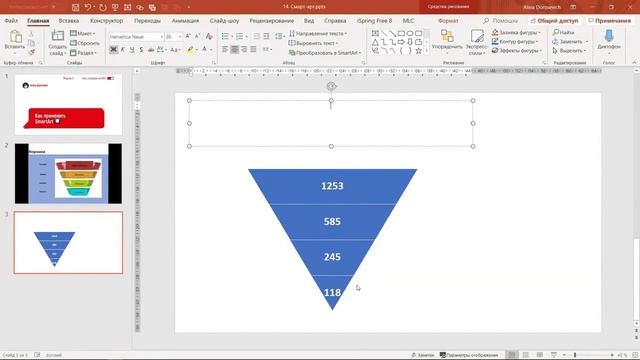The height and width of the screenshot is (360, 640).
Task: Expand Заливка фигуры fill options
Action: tap(516, 32)
